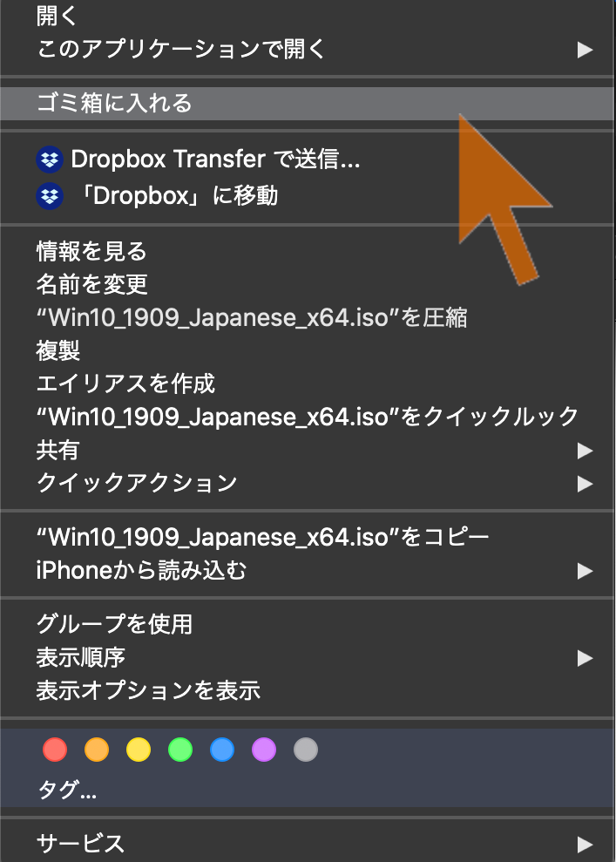
Task: Compress Win10_1909_Japanese_x64.iso via を圧縮
Action: [307, 317]
